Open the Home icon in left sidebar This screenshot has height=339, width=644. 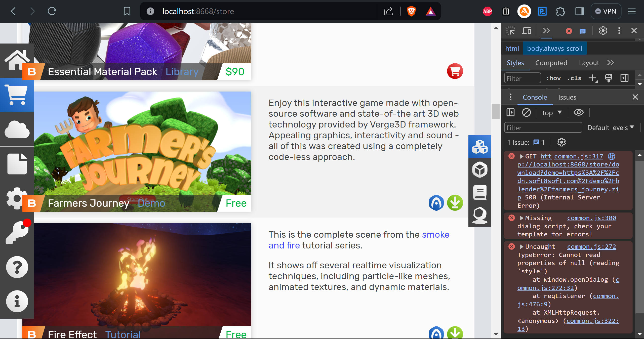[x=17, y=60]
